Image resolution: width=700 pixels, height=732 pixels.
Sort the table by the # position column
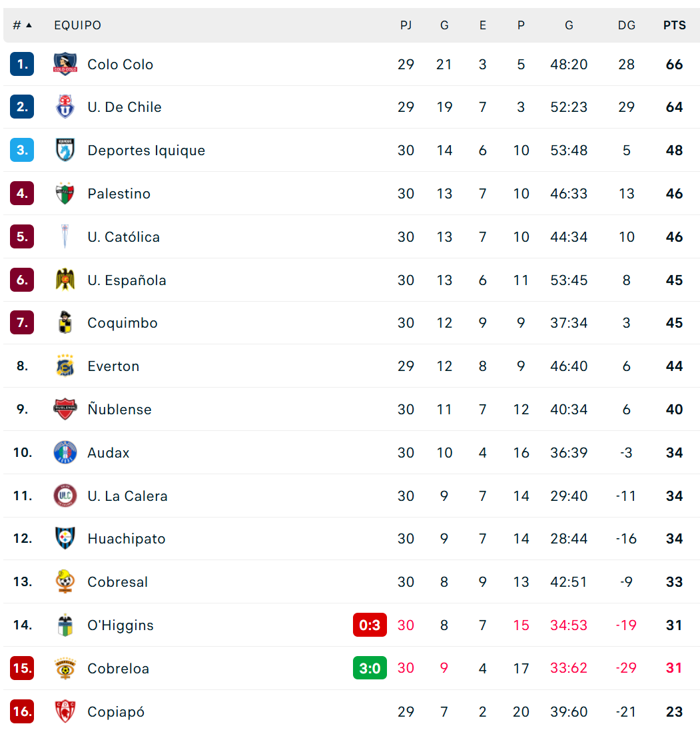pyautogui.click(x=22, y=25)
